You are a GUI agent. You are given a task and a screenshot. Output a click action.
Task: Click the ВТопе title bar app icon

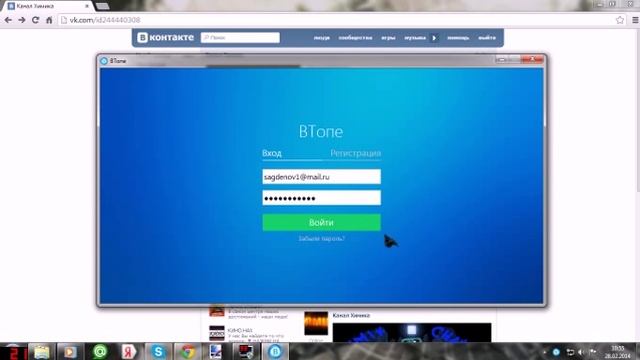pyautogui.click(x=104, y=61)
